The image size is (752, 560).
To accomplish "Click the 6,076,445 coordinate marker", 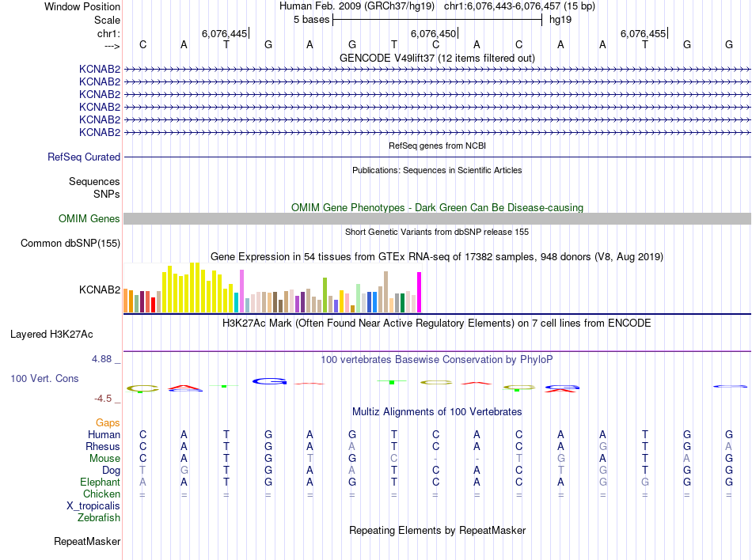I will (225, 33).
